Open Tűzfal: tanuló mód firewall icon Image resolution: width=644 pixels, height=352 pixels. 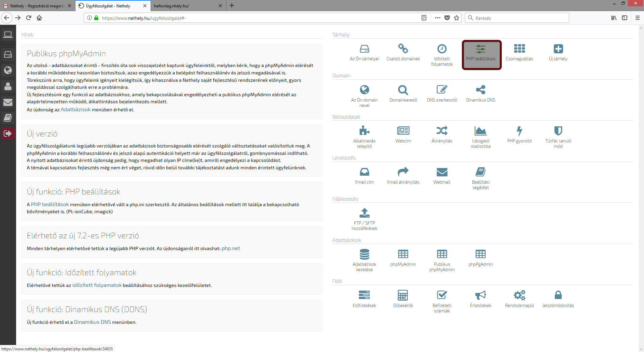tap(558, 131)
